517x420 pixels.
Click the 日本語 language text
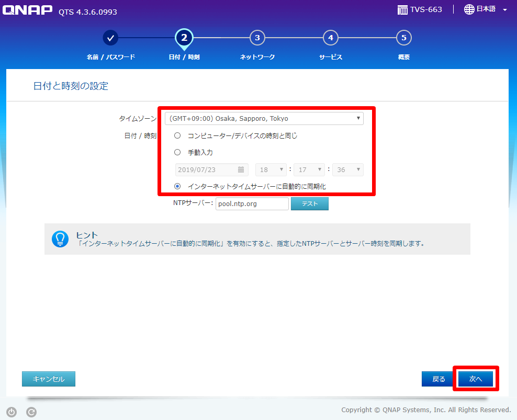pos(486,9)
